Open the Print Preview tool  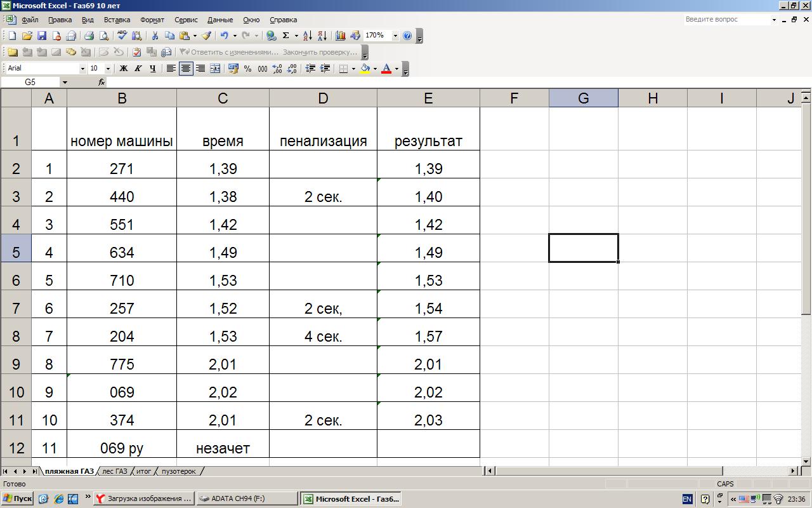104,36
